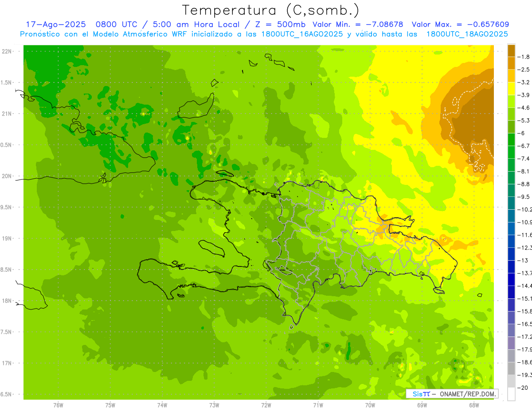Click the "20N" latitude label

click(x=8, y=176)
